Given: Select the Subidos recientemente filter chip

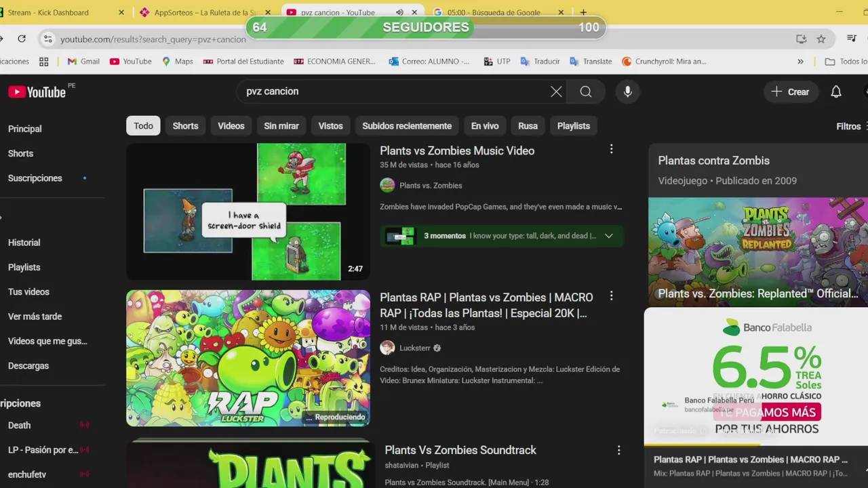Looking at the screenshot, I should pos(407,126).
